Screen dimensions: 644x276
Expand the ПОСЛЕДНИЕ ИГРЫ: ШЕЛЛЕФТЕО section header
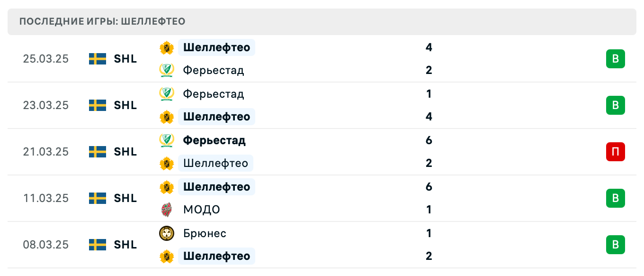coord(102,21)
